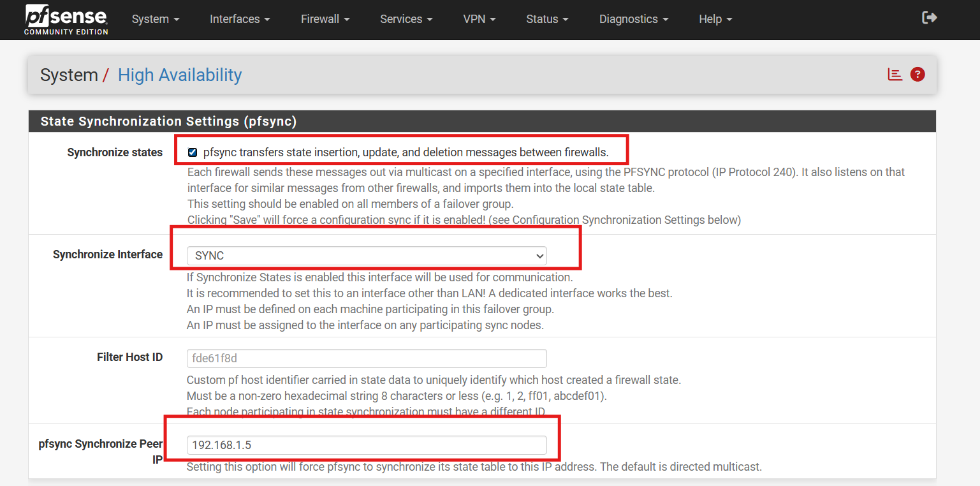
Task: Click the logout icon in navbar
Action: pyautogui.click(x=929, y=18)
